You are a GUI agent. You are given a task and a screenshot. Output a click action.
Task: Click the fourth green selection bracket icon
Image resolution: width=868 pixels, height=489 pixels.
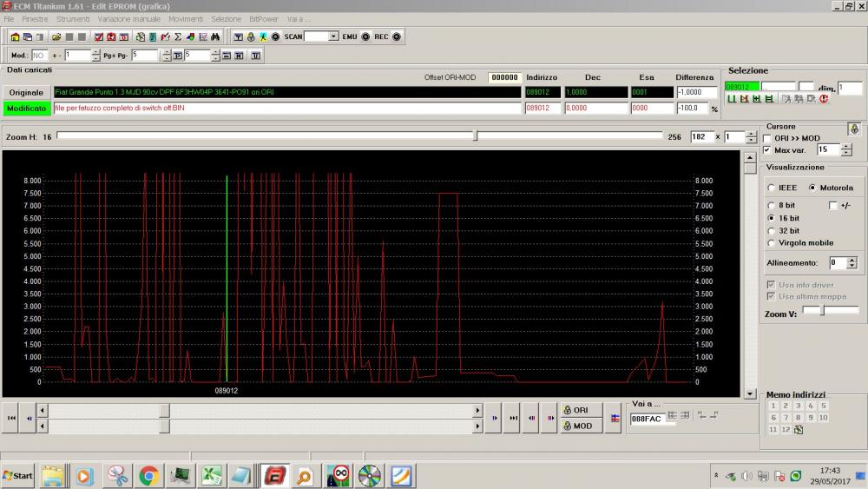point(769,98)
